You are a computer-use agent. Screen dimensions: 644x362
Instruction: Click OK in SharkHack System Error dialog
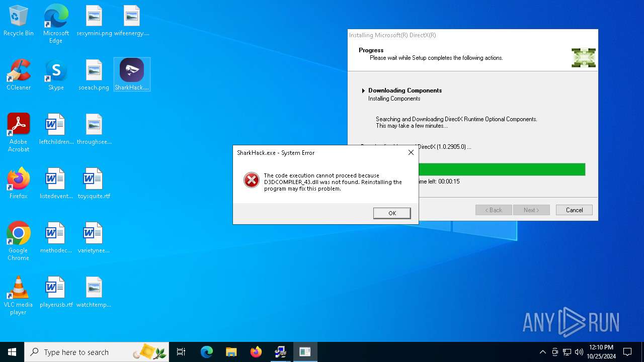click(x=392, y=213)
